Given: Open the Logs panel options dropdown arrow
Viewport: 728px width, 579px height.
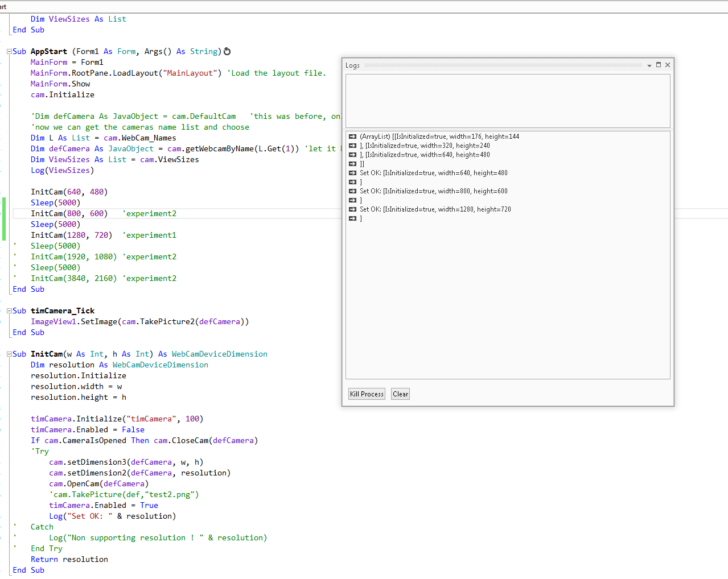Looking at the screenshot, I should 649,65.
